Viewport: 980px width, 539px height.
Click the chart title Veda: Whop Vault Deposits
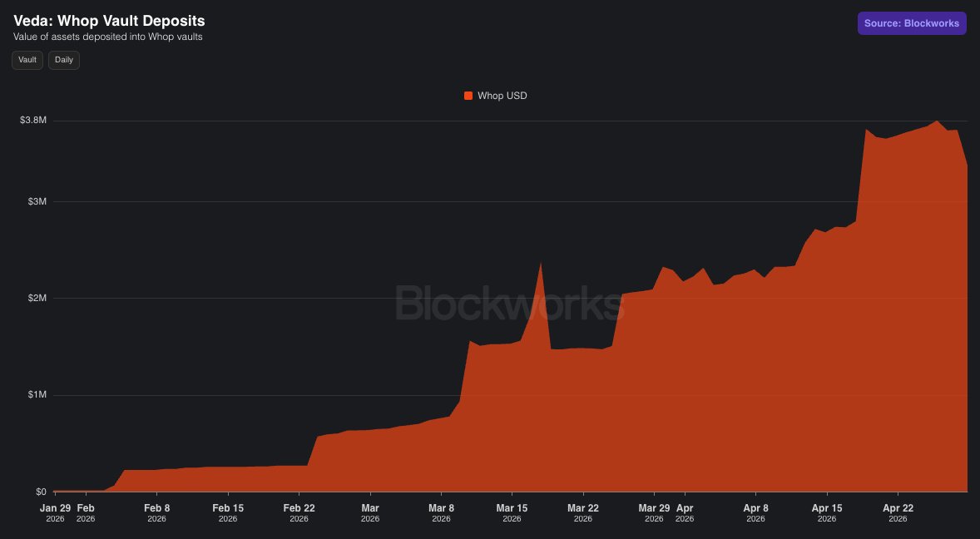[109, 21]
